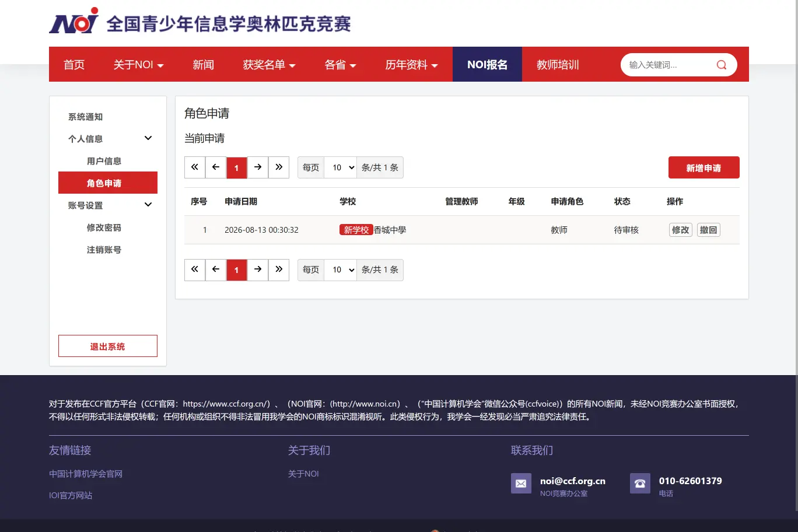Click next page arrow in top pagination
Screen dimensions: 798x532
coord(258,167)
